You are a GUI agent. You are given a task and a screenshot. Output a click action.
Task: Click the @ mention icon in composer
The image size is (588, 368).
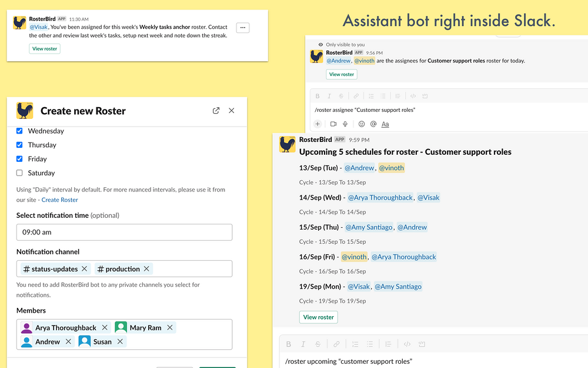click(373, 124)
